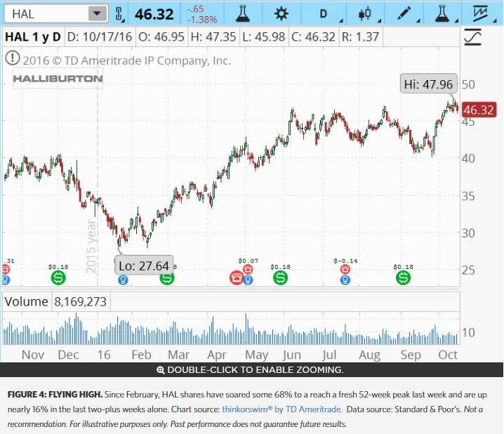Click the green dividend icon near June
This screenshot has width=504, height=434.
(x=280, y=277)
